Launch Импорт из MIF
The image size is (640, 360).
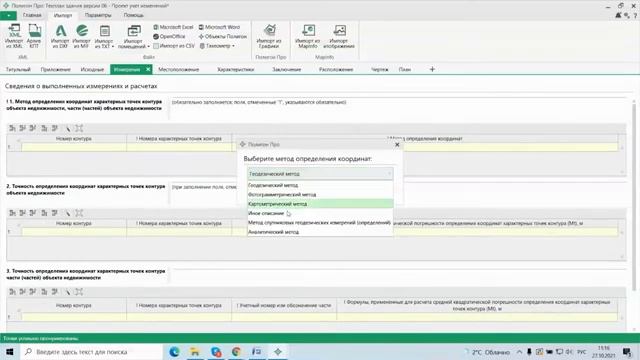[x=81, y=36]
